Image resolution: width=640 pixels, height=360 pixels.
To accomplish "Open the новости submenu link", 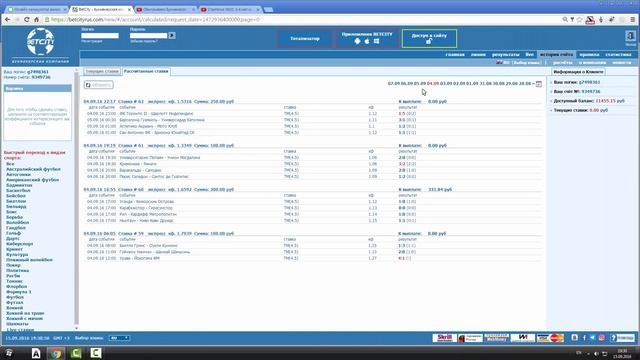I will coord(621,63).
